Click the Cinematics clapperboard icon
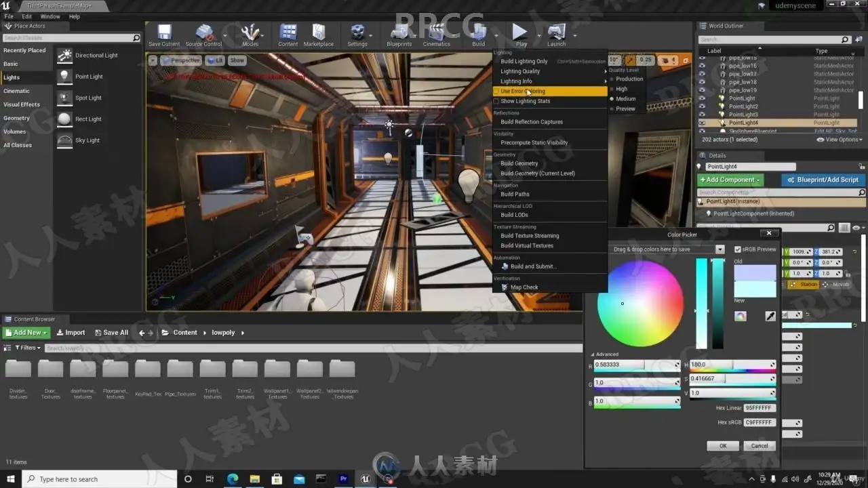868x488 pixels. tap(436, 33)
